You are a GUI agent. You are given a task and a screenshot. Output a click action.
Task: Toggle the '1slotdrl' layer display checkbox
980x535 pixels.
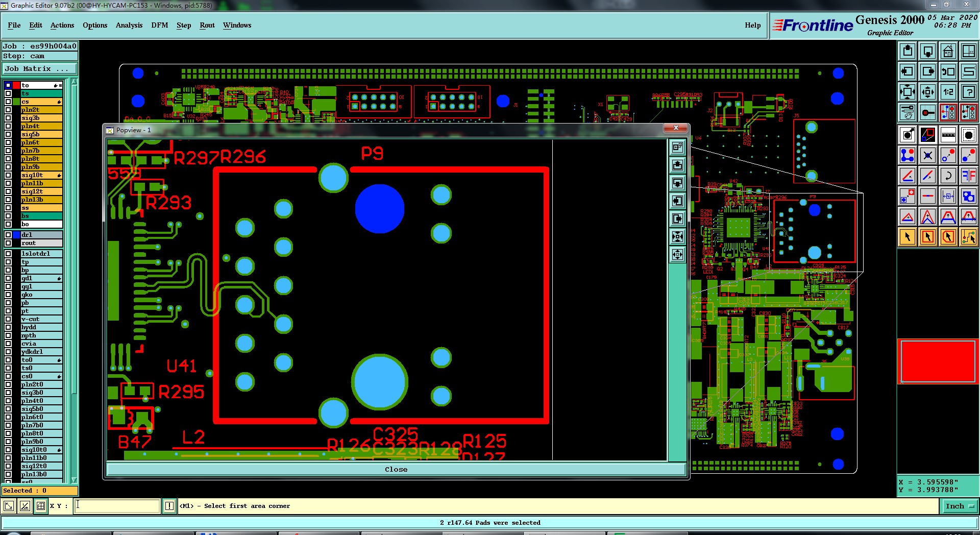click(8, 254)
